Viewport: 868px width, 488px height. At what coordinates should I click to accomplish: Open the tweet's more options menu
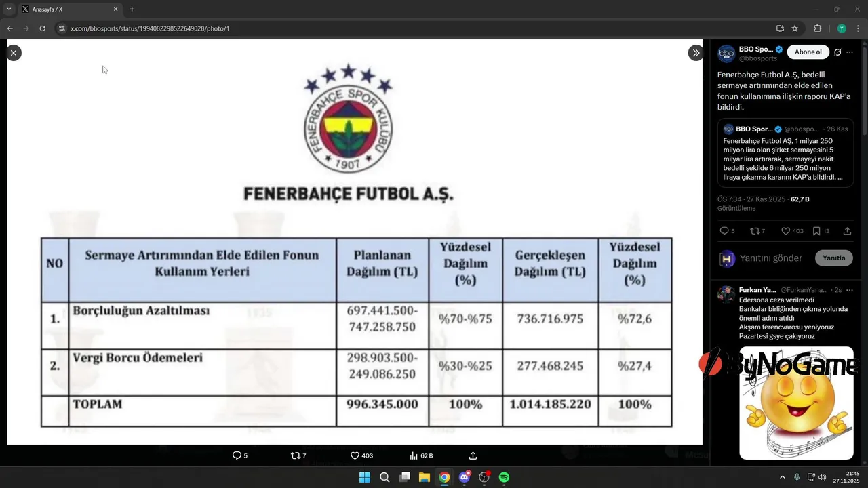[x=850, y=52]
